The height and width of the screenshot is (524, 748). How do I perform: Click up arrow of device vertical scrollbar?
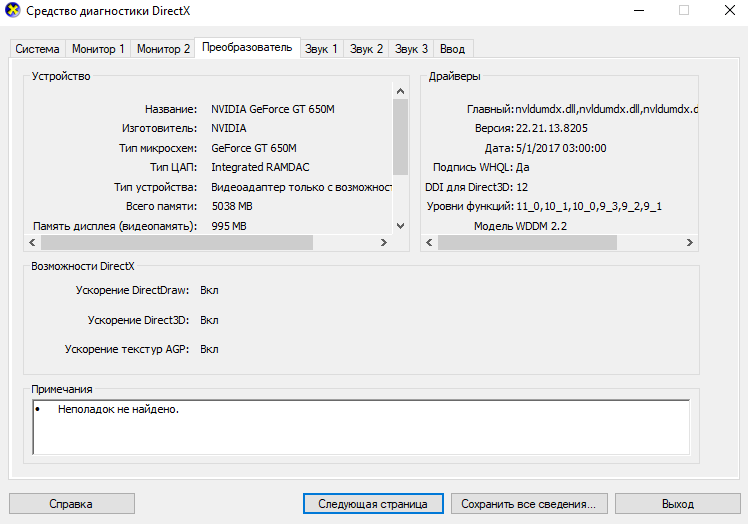pyautogui.click(x=400, y=91)
